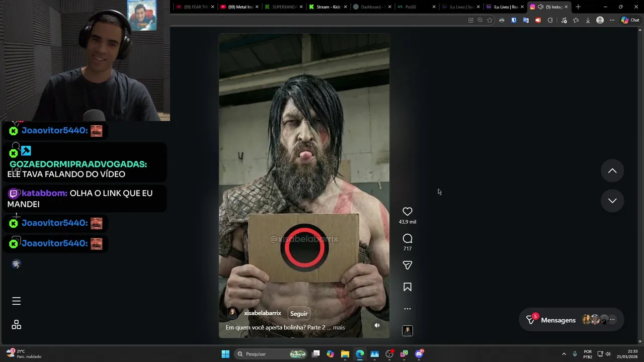
Task: Switch to '(89) Metal Ins' YouTube tab
Action: pyautogui.click(x=239, y=7)
